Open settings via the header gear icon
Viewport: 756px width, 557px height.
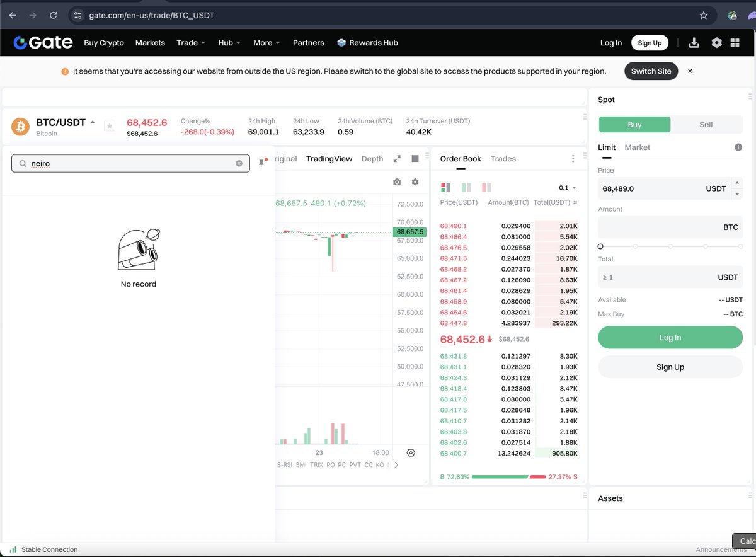(716, 42)
